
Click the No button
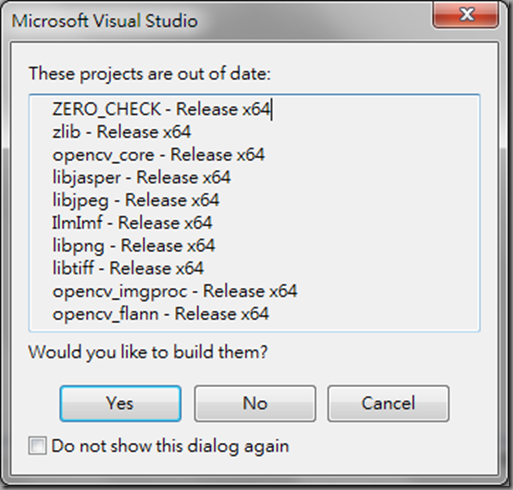pyautogui.click(x=255, y=403)
